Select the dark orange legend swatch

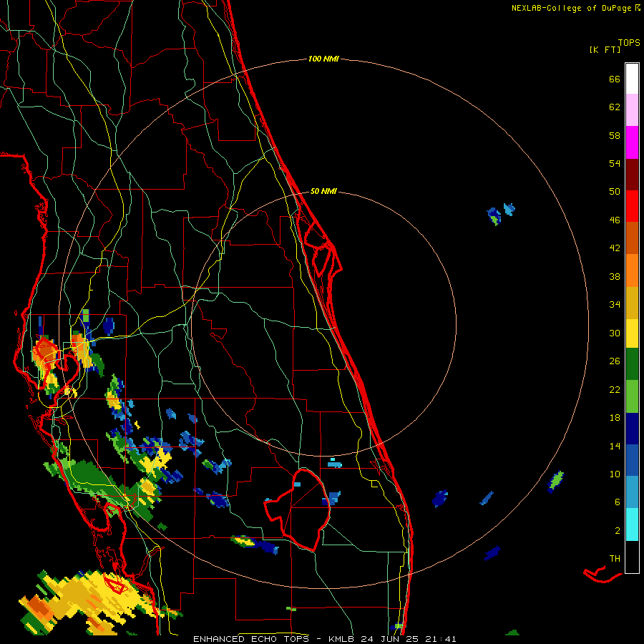632,238
